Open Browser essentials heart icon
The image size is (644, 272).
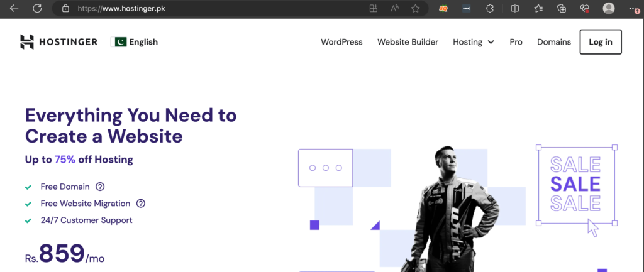click(x=584, y=8)
